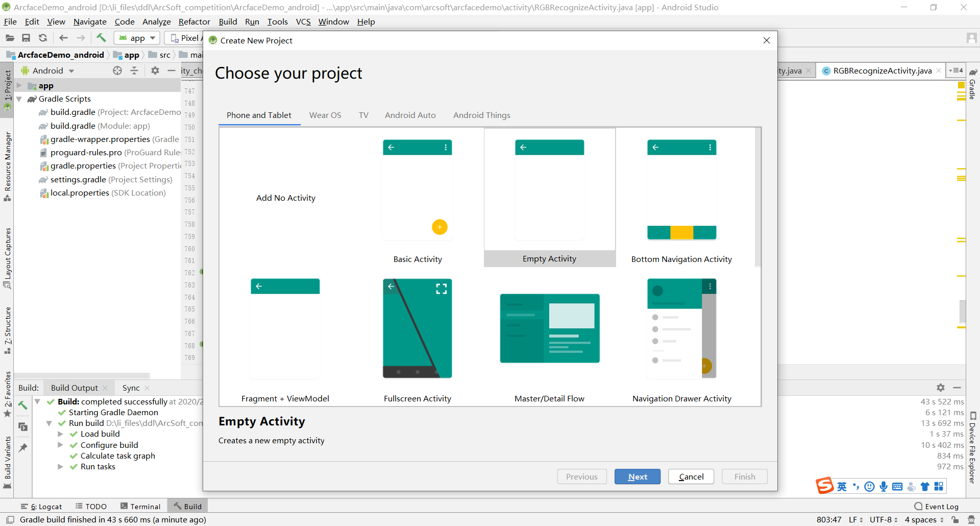The height and width of the screenshot is (526, 980).
Task: Click the Sync Project with Gradle Files icon
Action: [x=43, y=37]
